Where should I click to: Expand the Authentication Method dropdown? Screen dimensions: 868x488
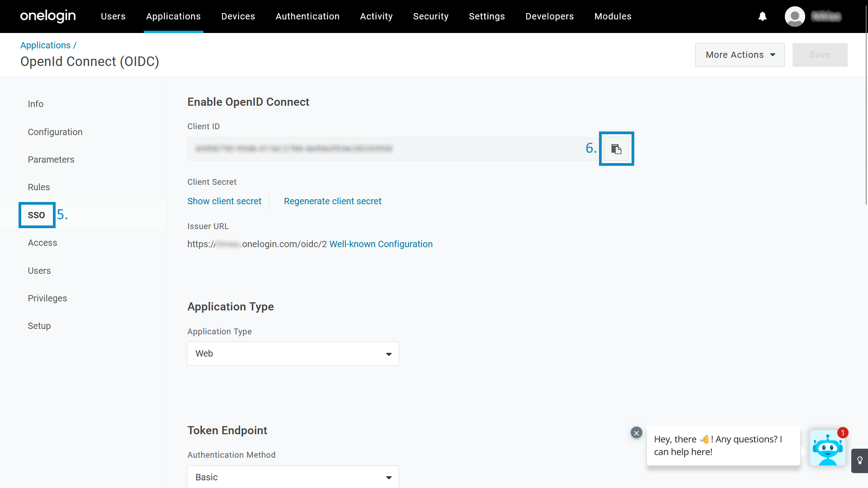[x=293, y=477]
